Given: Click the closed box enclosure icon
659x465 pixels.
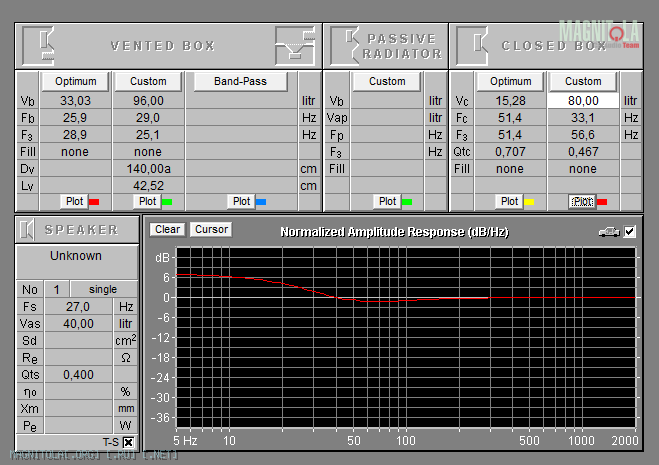Looking at the screenshot, I should tap(474, 45).
